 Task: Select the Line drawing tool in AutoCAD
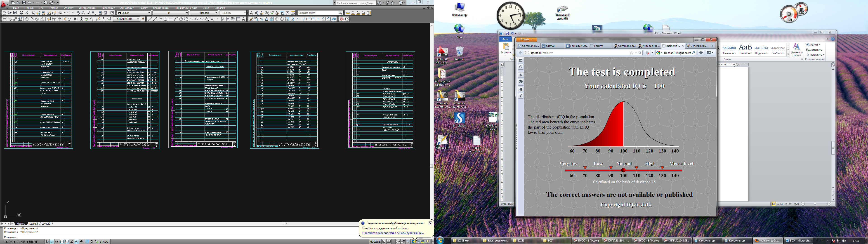150,19
